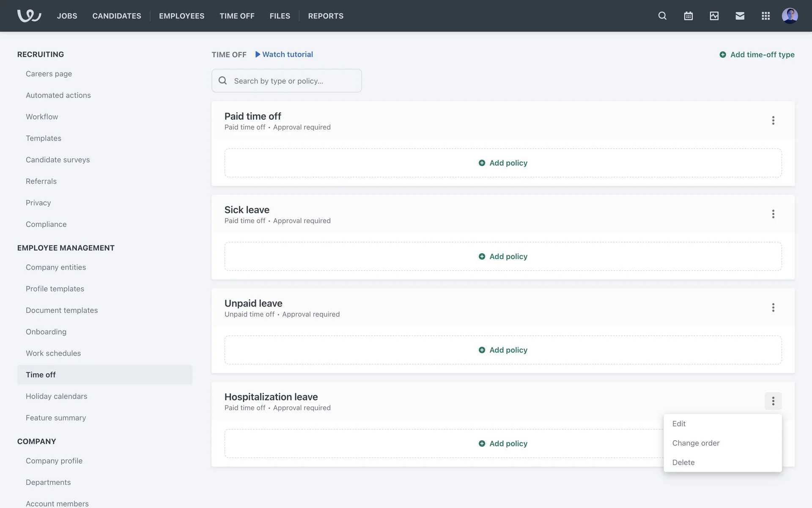Image resolution: width=812 pixels, height=508 pixels.
Task: Open the reports chart icon in header
Action: [x=714, y=16]
